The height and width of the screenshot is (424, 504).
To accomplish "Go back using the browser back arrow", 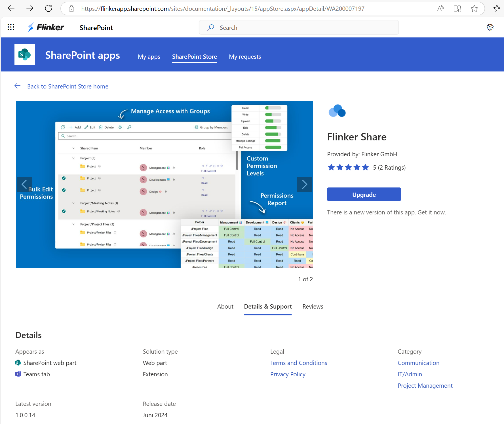I will 11,8.
